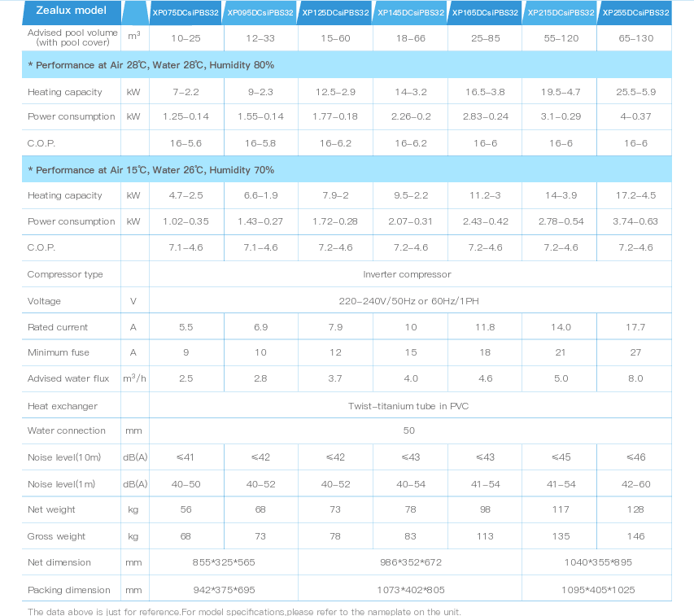Click the Compressor type row label
694x616 pixels.
(66, 274)
